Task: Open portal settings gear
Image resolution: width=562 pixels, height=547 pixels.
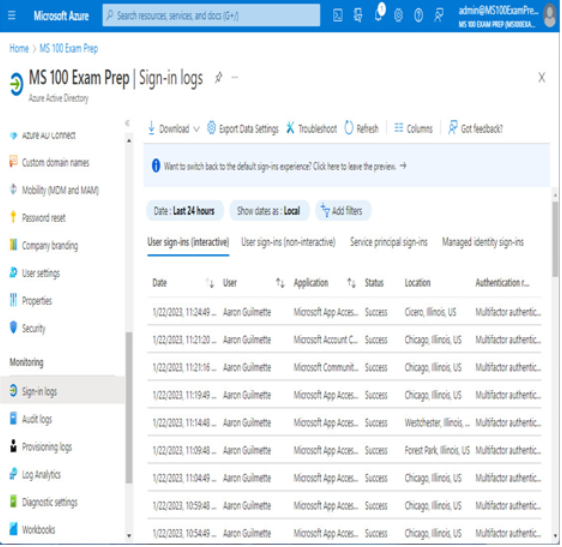Action: click(399, 15)
